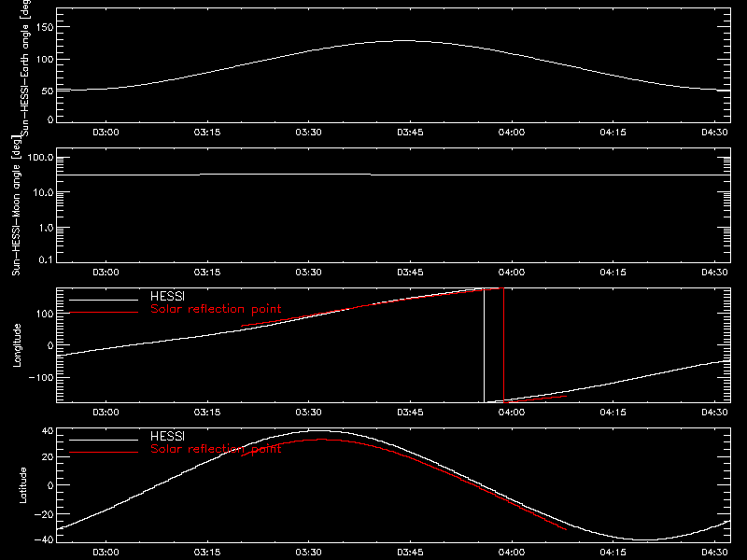Click the 10.0 tick on Moon angle axis

43,193
